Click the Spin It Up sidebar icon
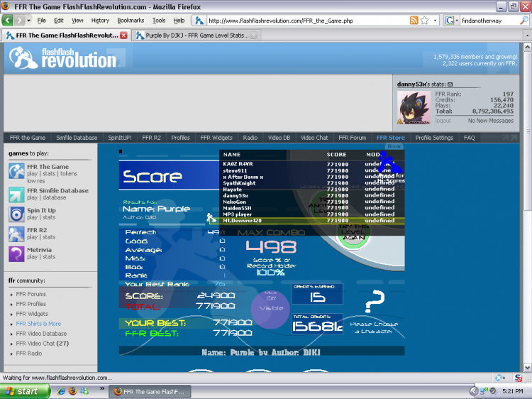 click(16, 214)
